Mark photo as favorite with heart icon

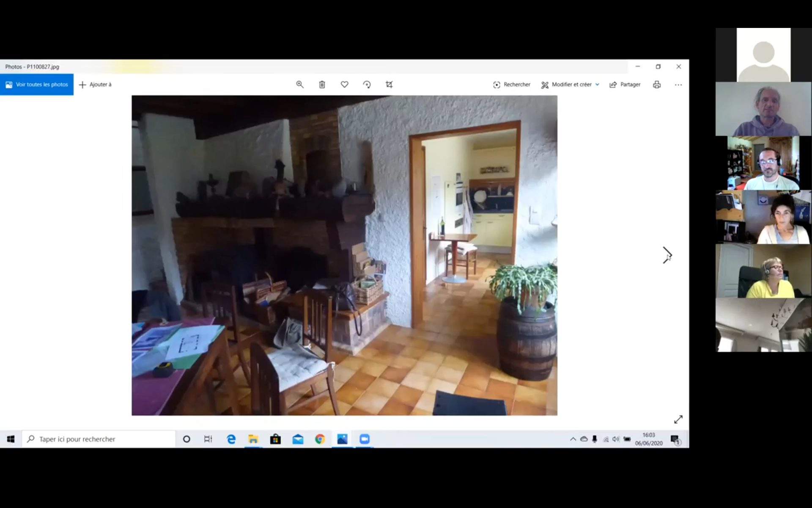tap(345, 85)
